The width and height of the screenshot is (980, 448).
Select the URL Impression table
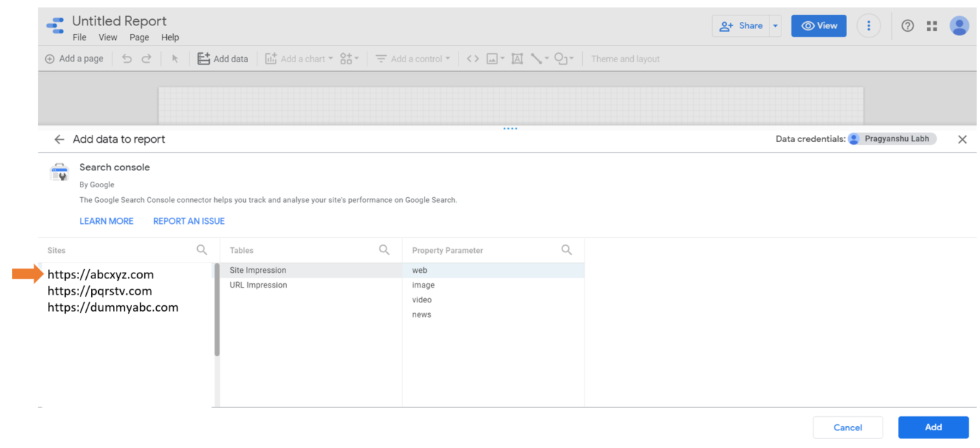pos(311,285)
